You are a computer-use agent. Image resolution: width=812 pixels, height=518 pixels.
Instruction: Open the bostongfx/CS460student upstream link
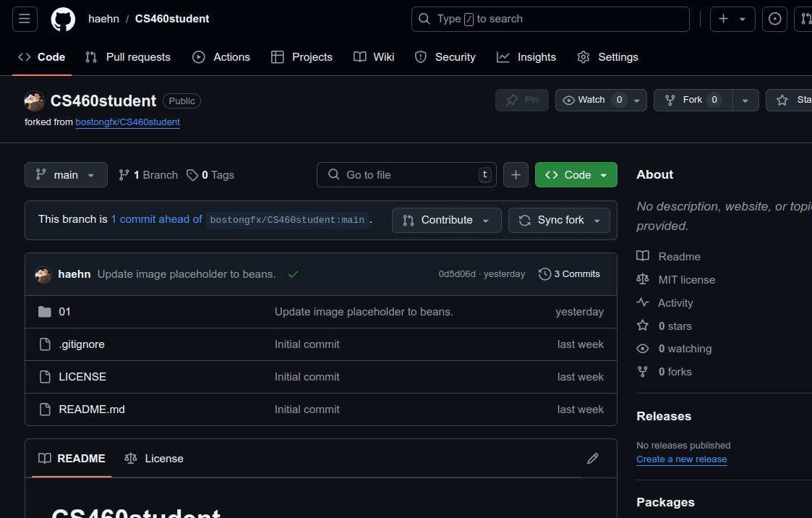coord(127,122)
